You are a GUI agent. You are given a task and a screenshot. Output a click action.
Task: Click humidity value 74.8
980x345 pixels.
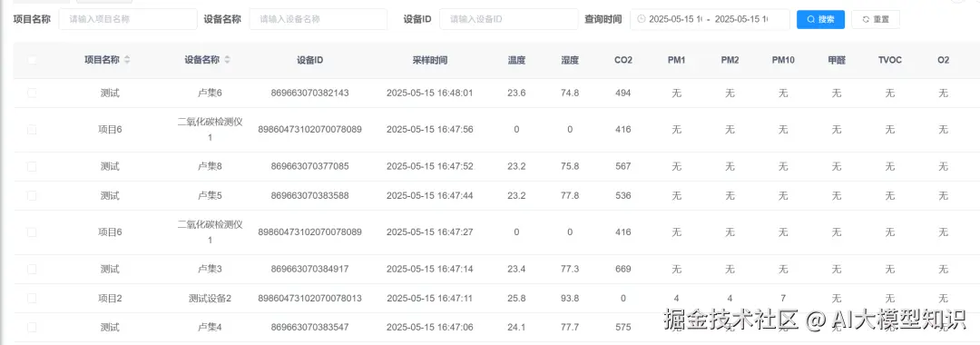tap(570, 94)
